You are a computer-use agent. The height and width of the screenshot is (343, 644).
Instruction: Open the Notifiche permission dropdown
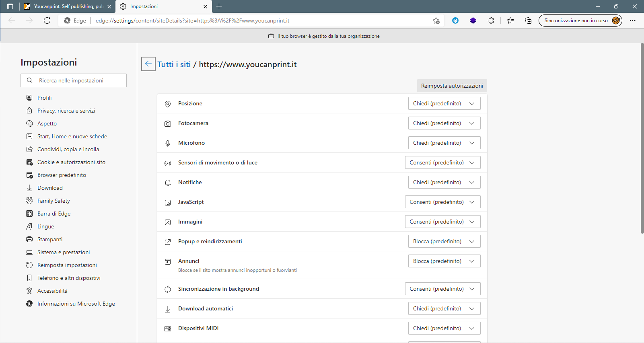[x=444, y=182]
